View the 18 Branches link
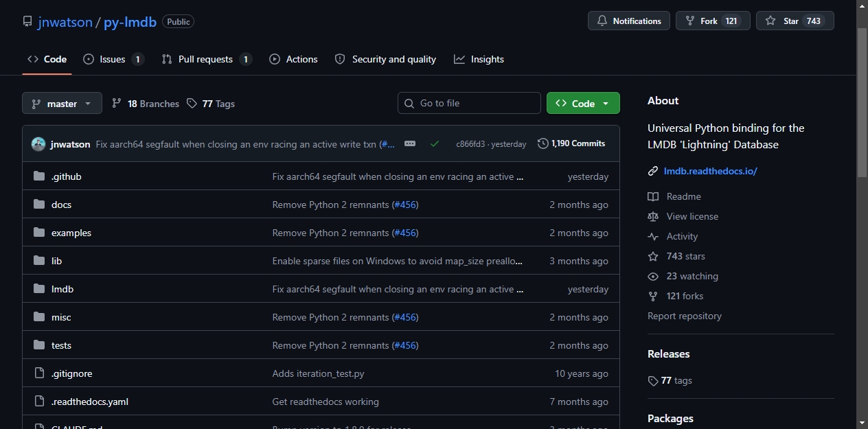The width and height of the screenshot is (868, 429). [x=145, y=104]
